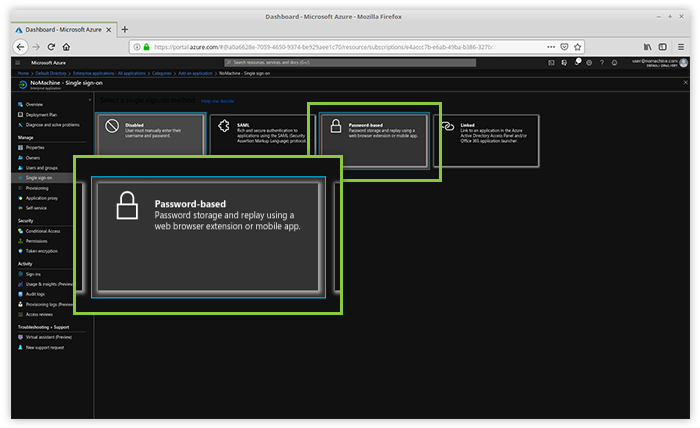Open the Firefox application menu

click(x=681, y=47)
